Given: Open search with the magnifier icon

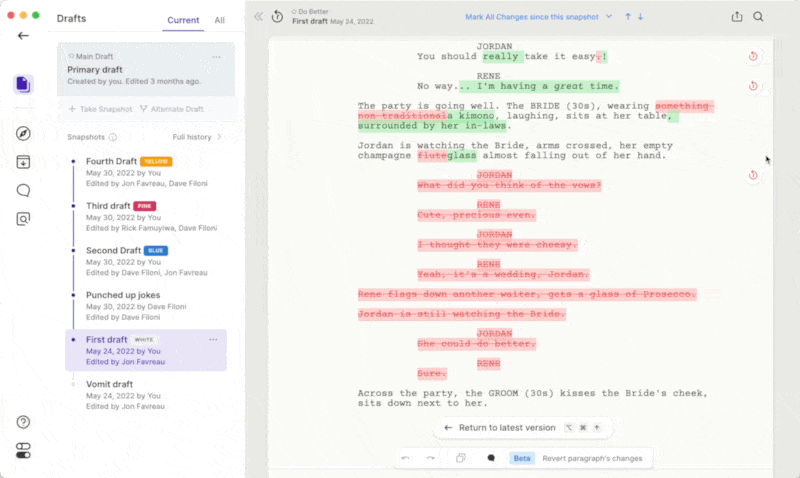Looking at the screenshot, I should [x=759, y=17].
